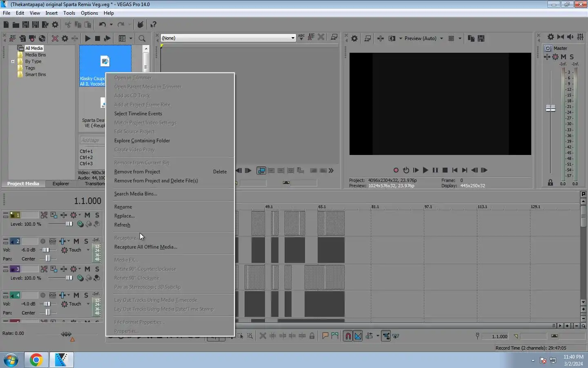Open the Insert menu in menu bar
Screen dimensions: 588x368
[51, 13]
